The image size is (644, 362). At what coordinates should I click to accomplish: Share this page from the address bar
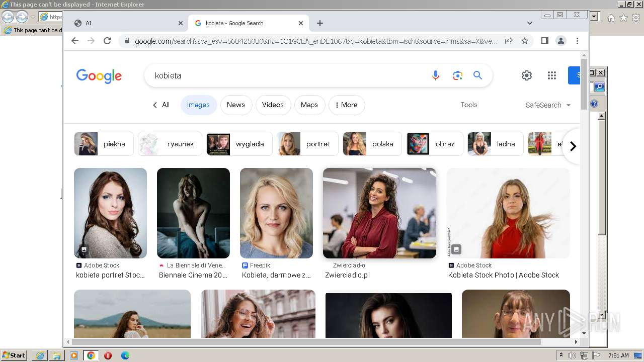coord(509,41)
